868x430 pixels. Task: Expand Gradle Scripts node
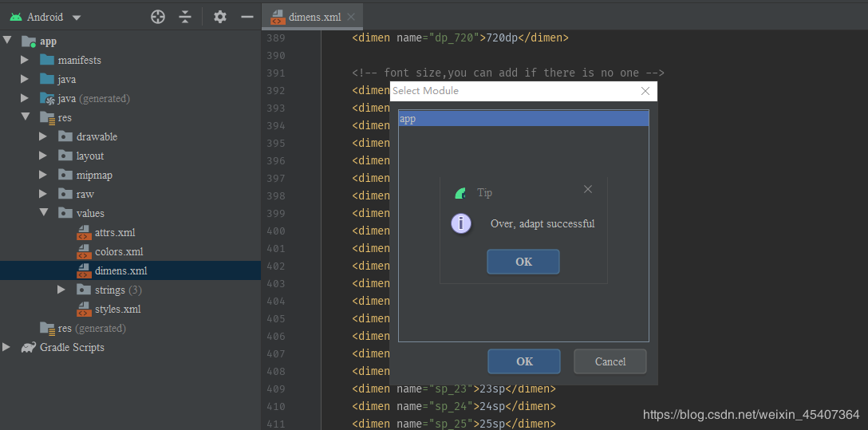(6, 347)
